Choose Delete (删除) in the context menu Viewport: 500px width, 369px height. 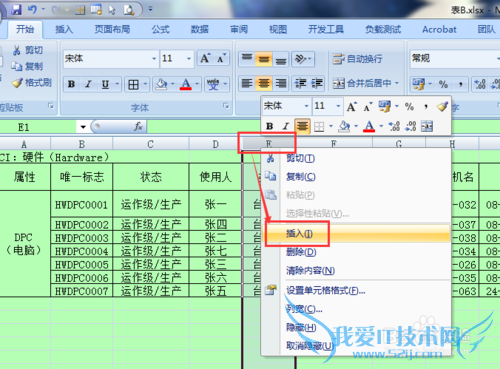click(x=357, y=252)
